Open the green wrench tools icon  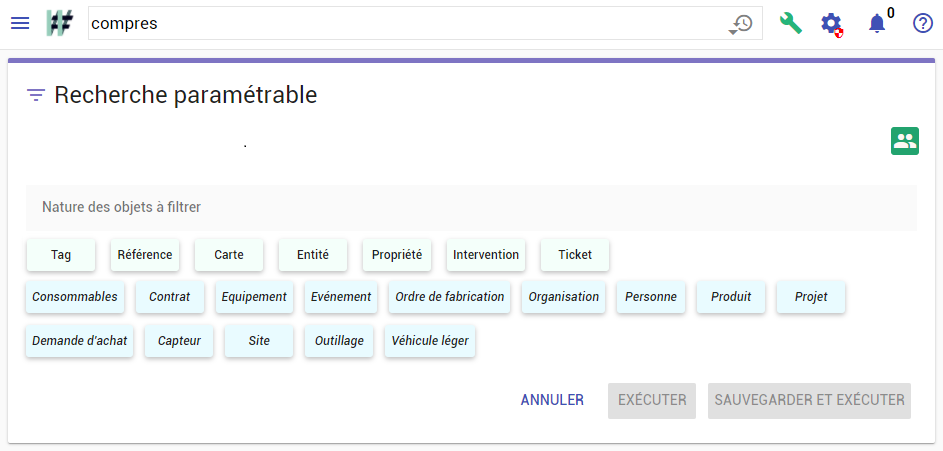[x=790, y=23]
